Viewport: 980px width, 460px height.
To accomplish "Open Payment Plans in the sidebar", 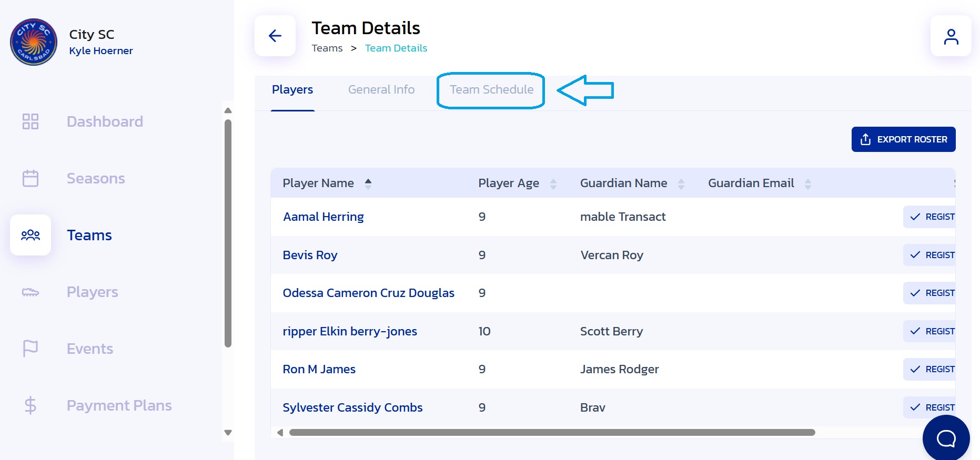I will point(119,405).
